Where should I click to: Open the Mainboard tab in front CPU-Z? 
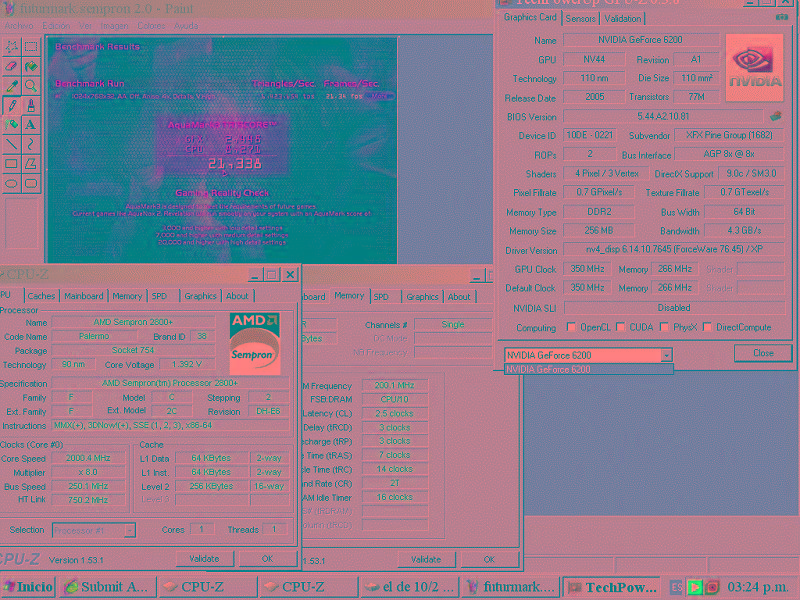click(x=84, y=296)
